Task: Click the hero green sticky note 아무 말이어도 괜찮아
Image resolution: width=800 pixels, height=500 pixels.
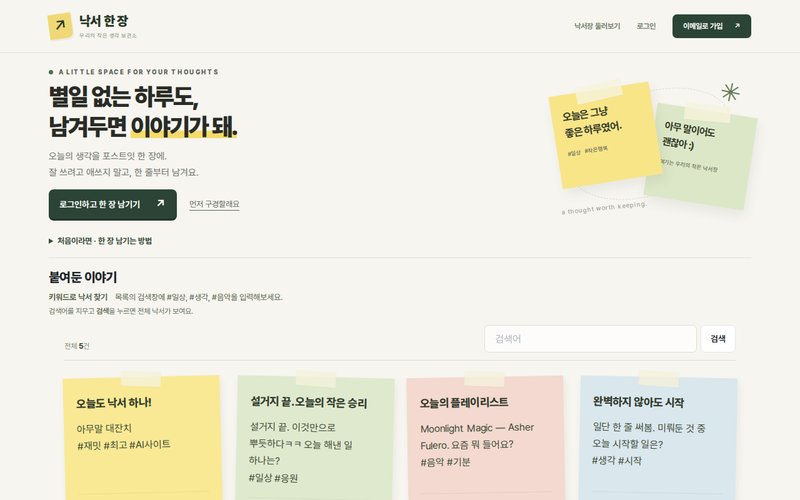Action: [x=709, y=156]
